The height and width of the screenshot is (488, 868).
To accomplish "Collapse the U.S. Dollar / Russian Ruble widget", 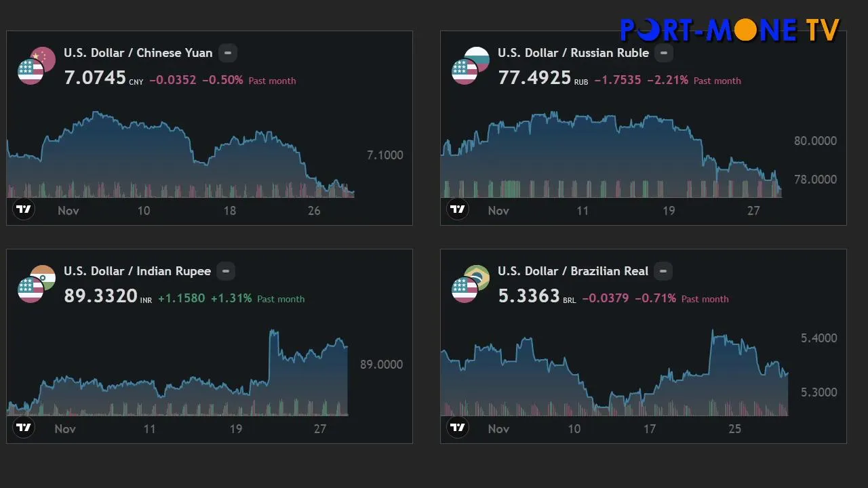I will pyautogui.click(x=664, y=53).
